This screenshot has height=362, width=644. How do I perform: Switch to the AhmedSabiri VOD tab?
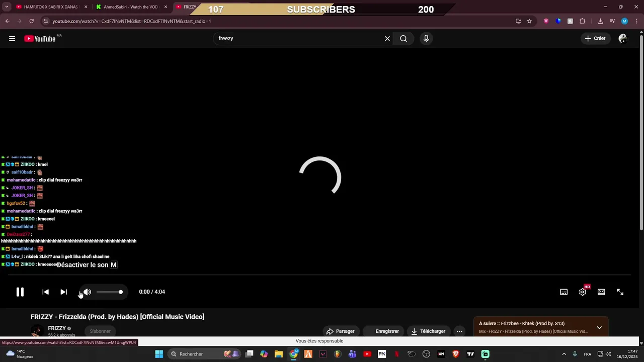[x=130, y=7]
